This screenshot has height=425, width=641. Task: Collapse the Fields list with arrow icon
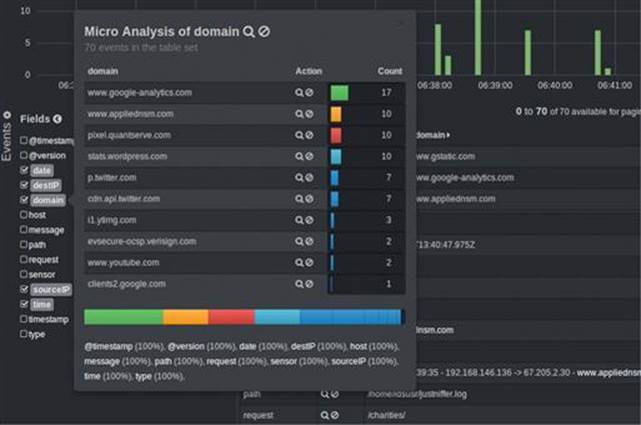coord(57,119)
